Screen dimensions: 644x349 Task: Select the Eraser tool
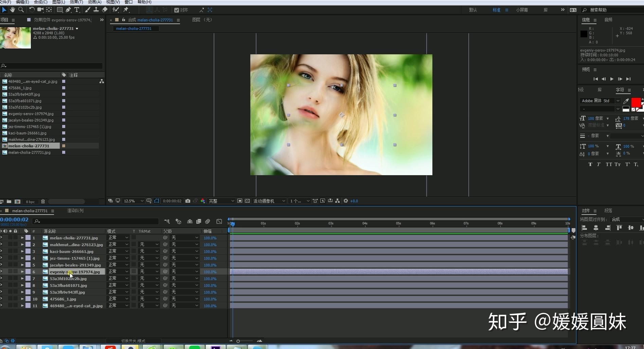tap(105, 10)
